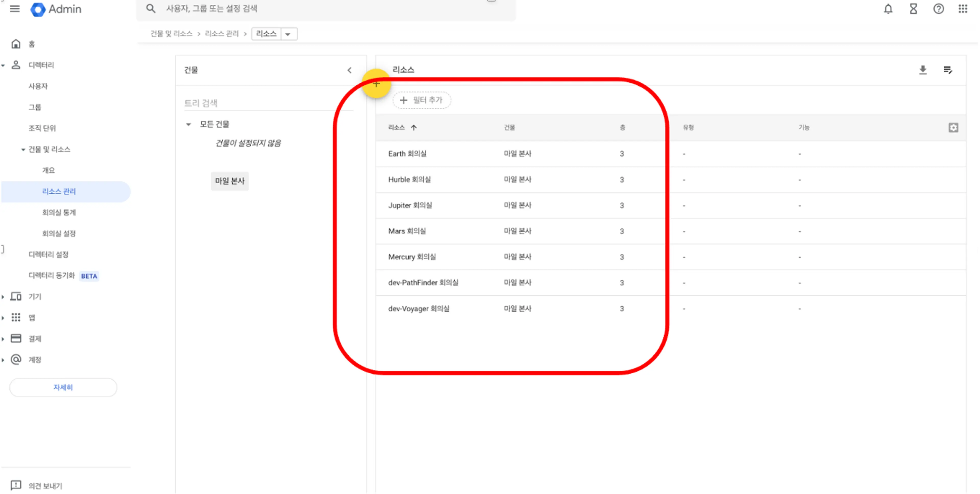Expand the 기기 sidebar section
The image size is (980, 494).
coord(3,297)
